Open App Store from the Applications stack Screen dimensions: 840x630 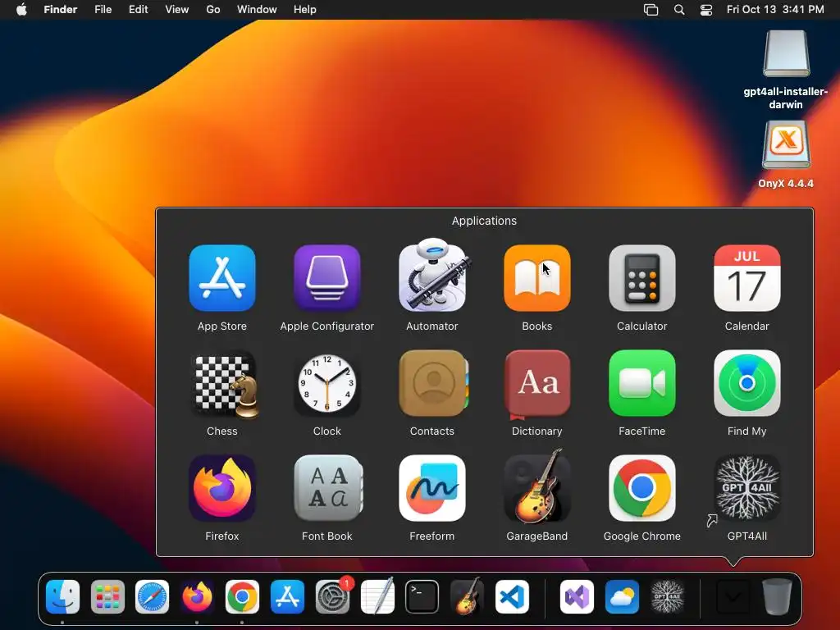(x=221, y=278)
